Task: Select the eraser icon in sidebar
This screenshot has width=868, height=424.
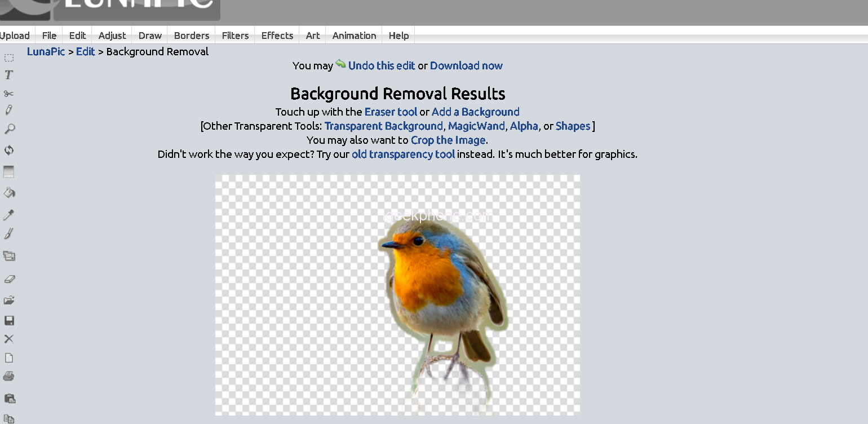Action: point(9,279)
